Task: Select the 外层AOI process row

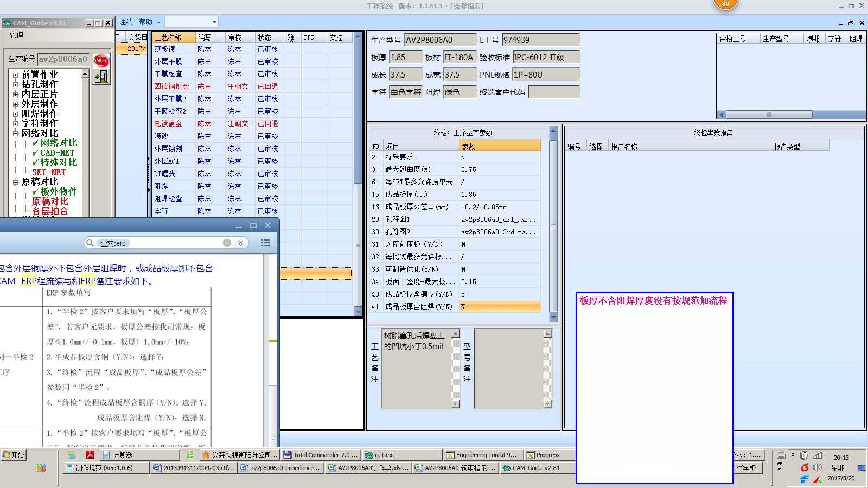Action: (252, 161)
